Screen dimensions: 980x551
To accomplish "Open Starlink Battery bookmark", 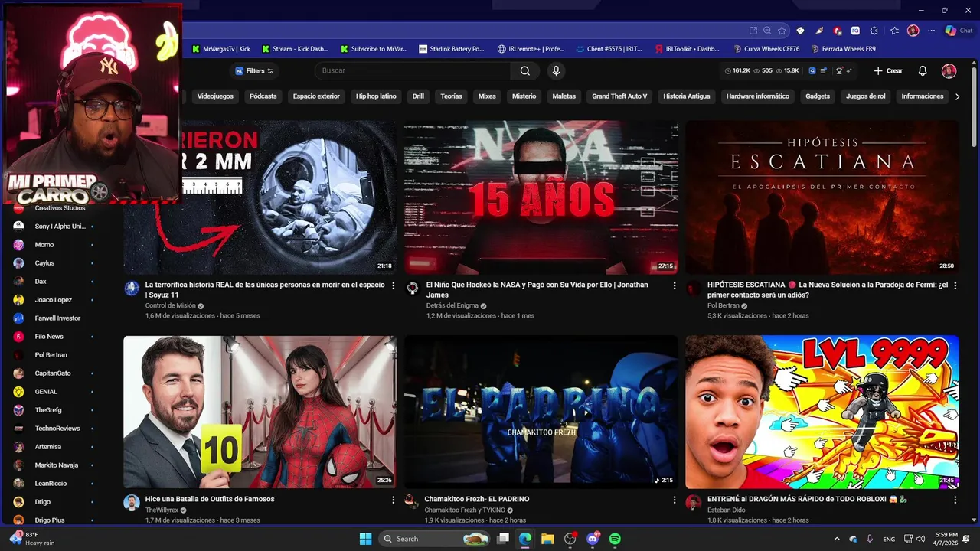I will [x=452, y=49].
